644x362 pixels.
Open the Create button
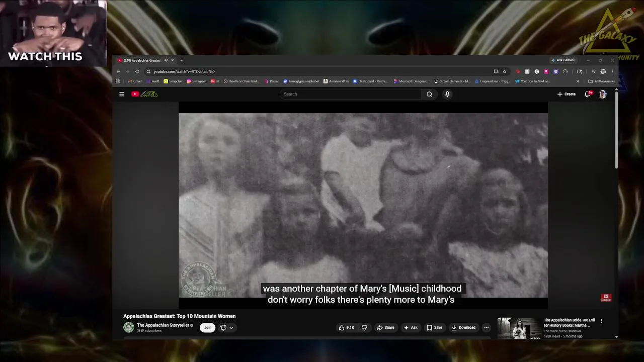point(567,94)
